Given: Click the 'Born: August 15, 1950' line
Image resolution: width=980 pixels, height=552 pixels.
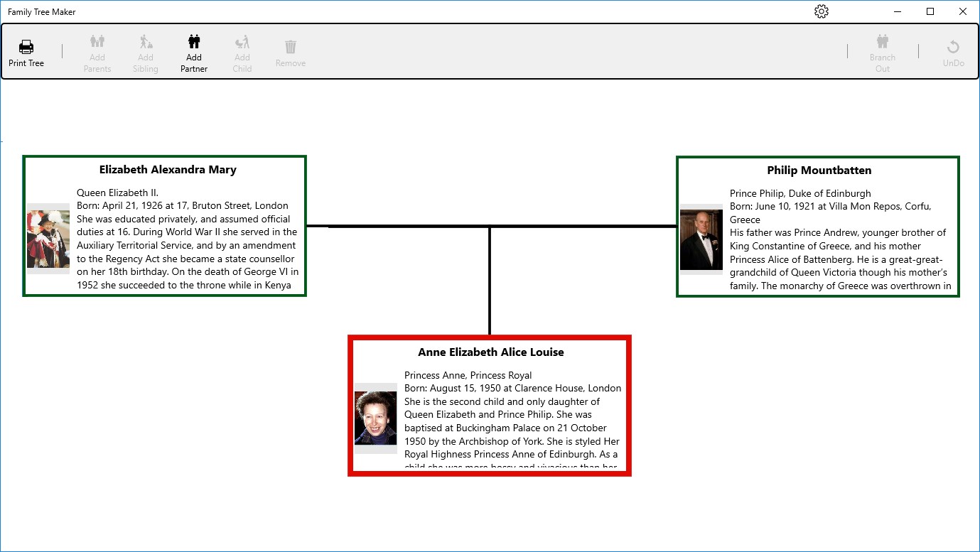Looking at the screenshot, I should coord(513,388).
